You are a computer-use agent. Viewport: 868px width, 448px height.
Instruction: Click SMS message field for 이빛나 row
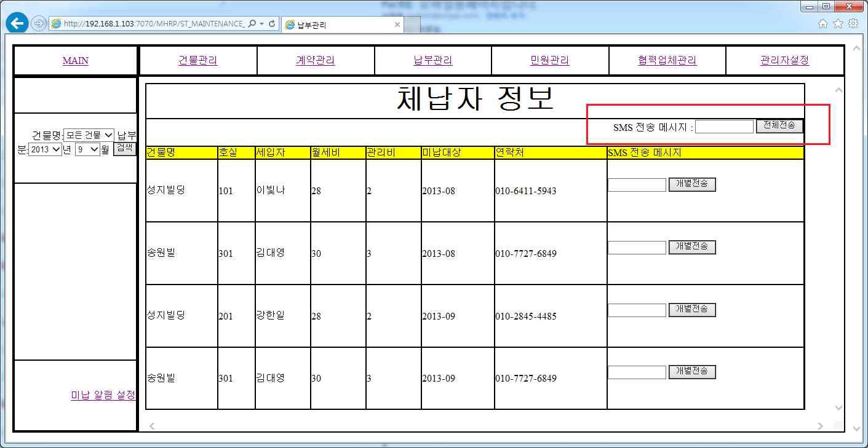click(x=637, y=184)
